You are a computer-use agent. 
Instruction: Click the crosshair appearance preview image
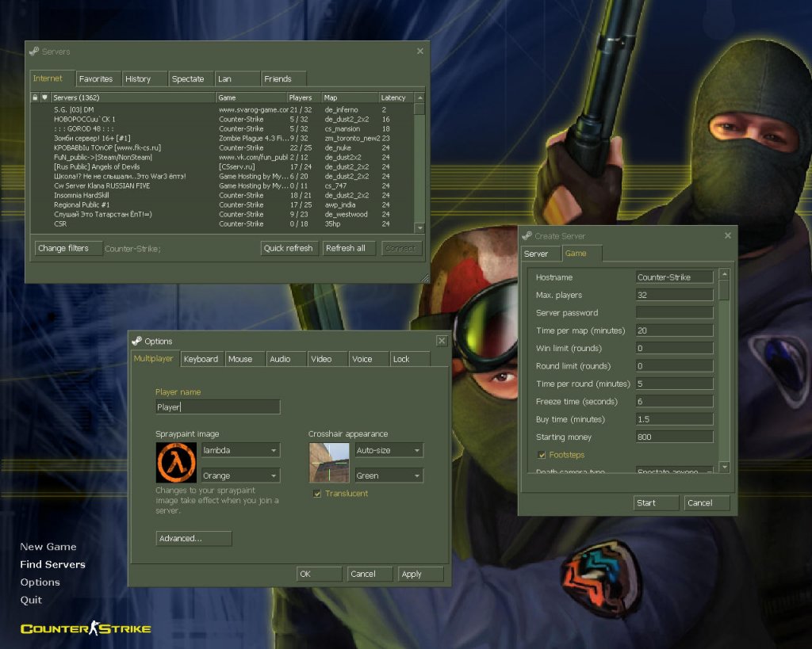click(329, 462)
